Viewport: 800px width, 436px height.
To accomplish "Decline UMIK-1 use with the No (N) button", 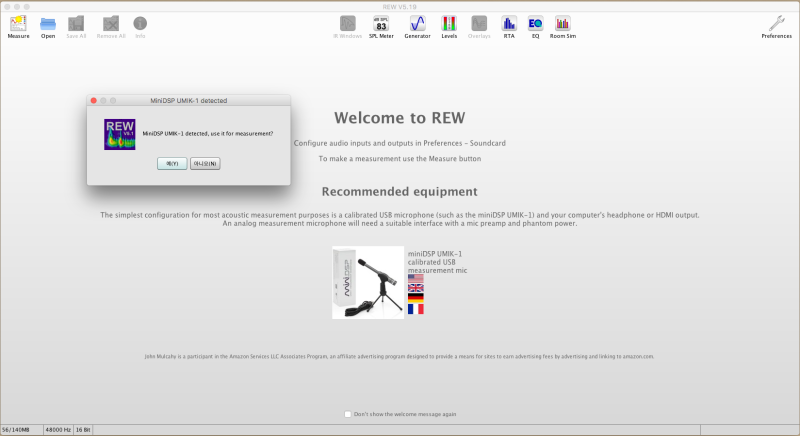I will point(205,164).
